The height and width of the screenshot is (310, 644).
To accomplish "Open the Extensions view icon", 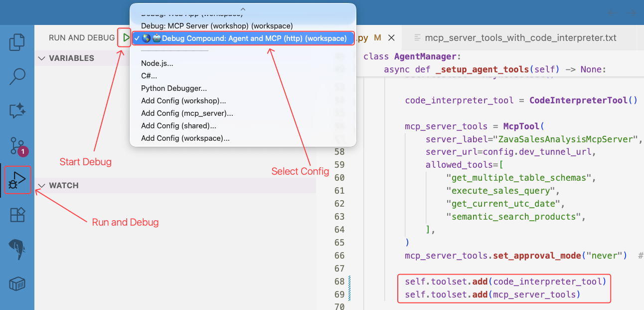I will 17,215.
